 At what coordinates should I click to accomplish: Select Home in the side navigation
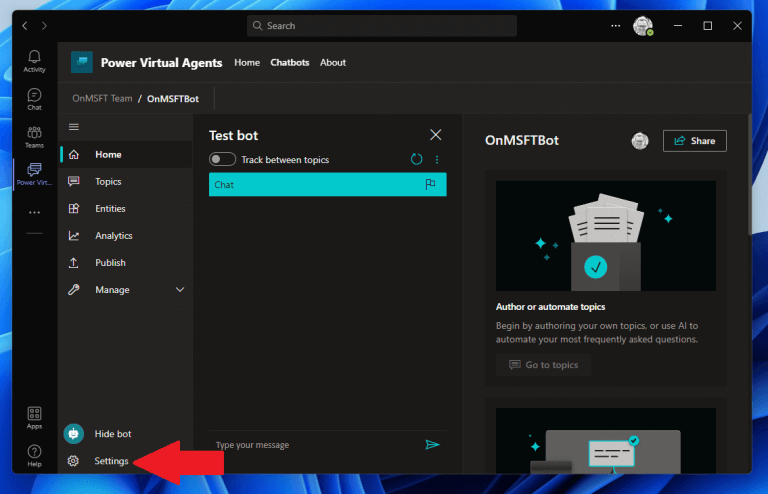[x=125, y=154]
